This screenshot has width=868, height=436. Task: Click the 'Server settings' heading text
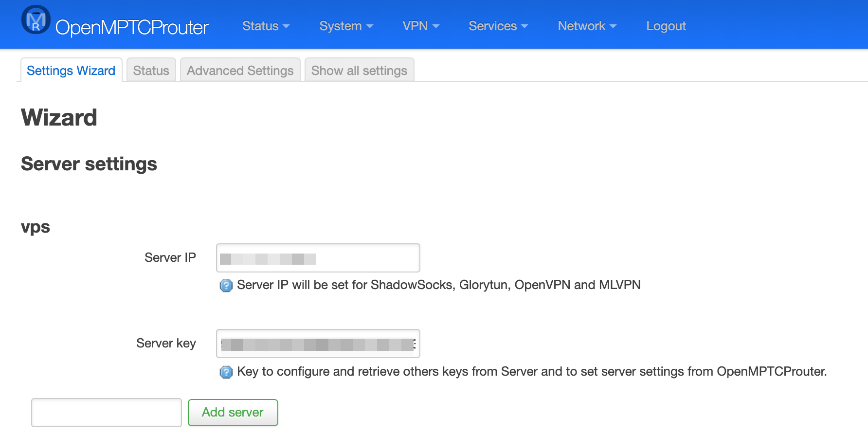[89, 164]
